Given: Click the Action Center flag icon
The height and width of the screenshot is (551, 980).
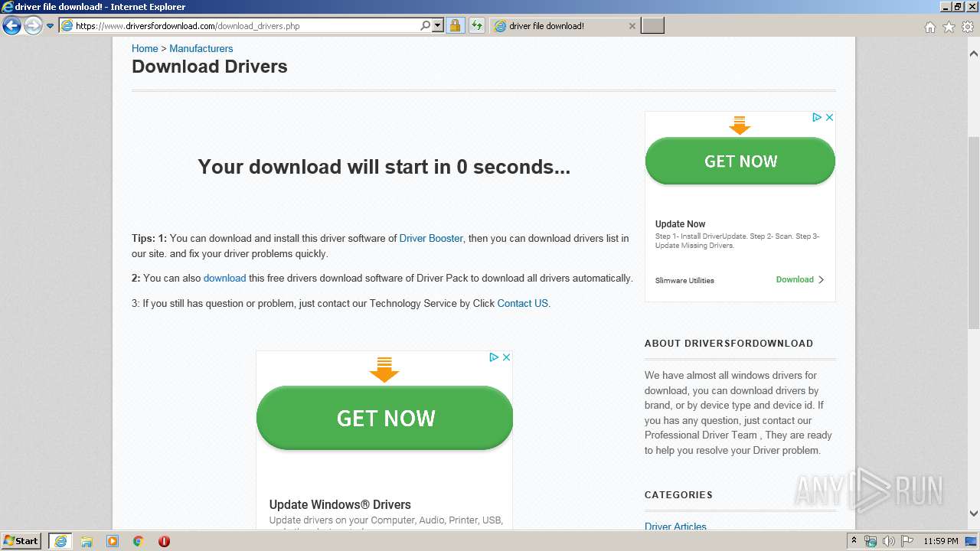Looking at the screenshot, I should pos(906,541).
